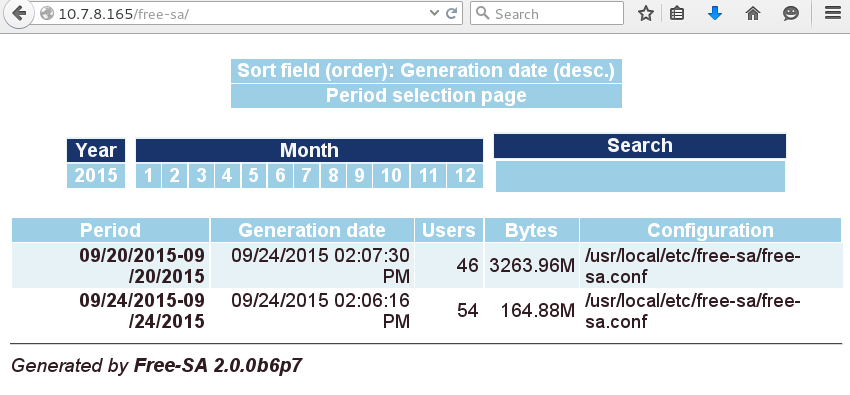Click the globe site identity icon
The height and width of the screenshot is (395, 850).
click(47, 14)
